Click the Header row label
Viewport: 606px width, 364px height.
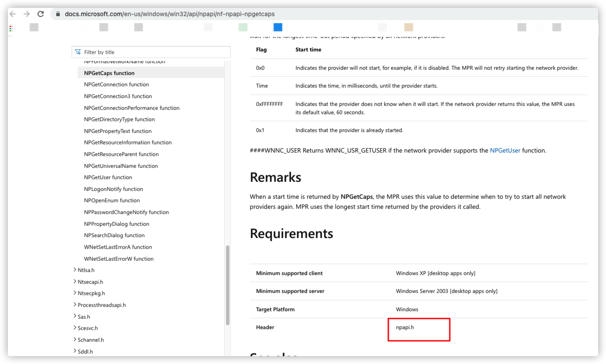265,327
